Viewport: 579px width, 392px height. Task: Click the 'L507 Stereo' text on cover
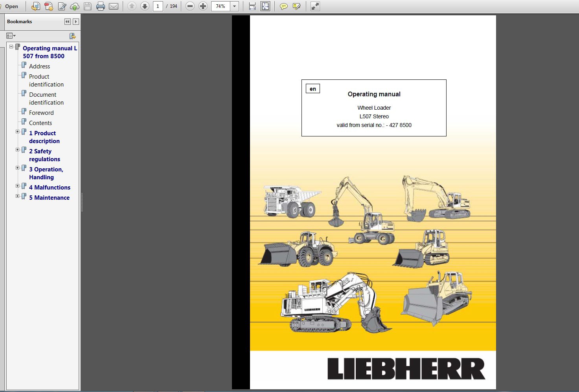[x=374, y=116]
